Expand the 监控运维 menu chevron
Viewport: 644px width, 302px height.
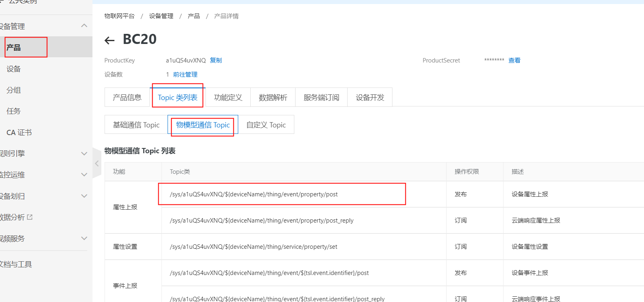[84, 175]
